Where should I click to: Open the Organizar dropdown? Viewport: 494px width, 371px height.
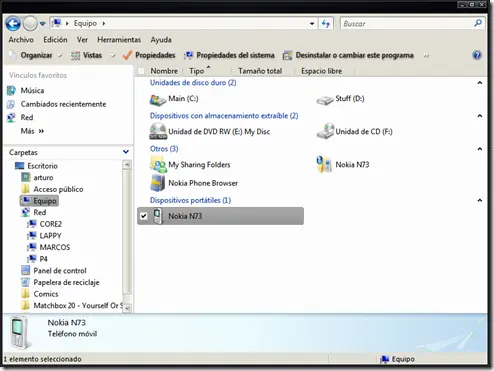35,55
